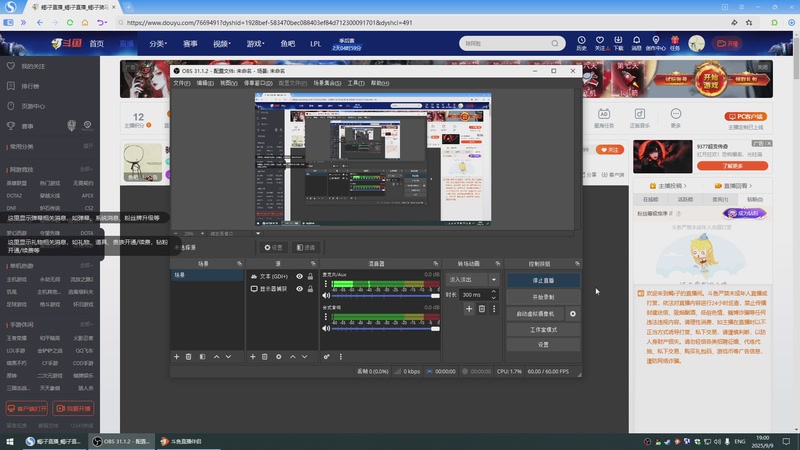Move scene up in scenes panel

coord(216,357)
